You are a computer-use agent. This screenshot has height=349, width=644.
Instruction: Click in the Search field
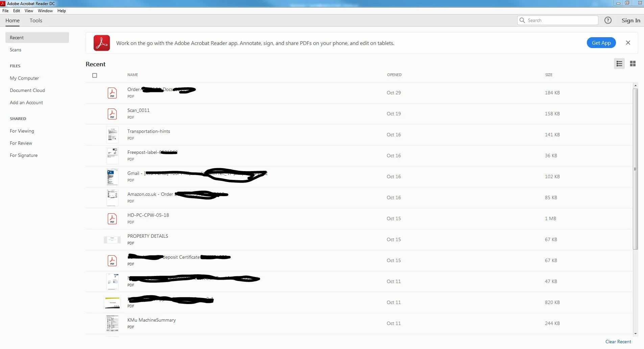click(558, 20)
